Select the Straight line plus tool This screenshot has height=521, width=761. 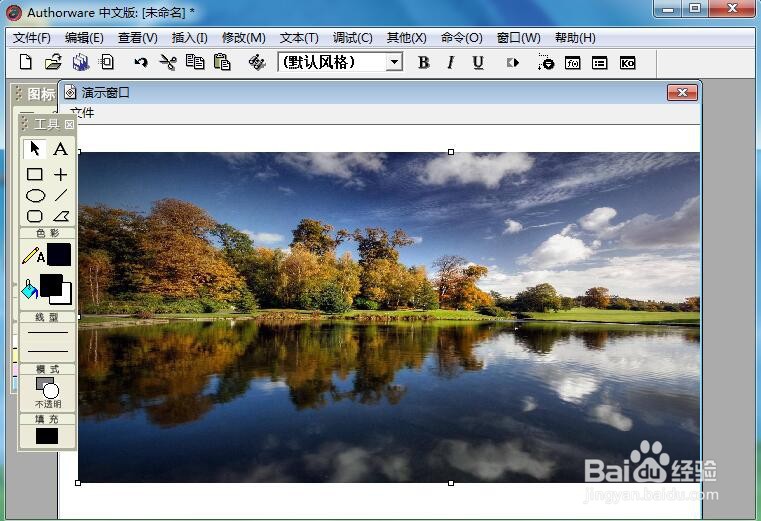(61, 174)
